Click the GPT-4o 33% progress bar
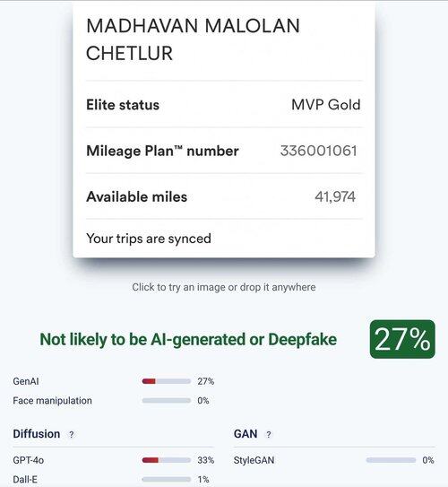This screenshot has height=487, width=448. 167,460
